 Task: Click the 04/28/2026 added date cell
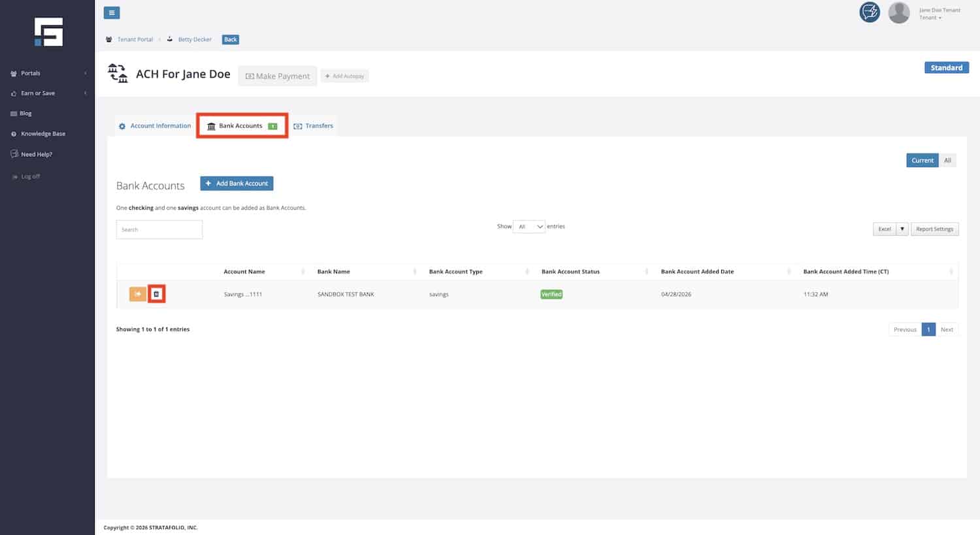pyautogui.click(x=676, y=295)
